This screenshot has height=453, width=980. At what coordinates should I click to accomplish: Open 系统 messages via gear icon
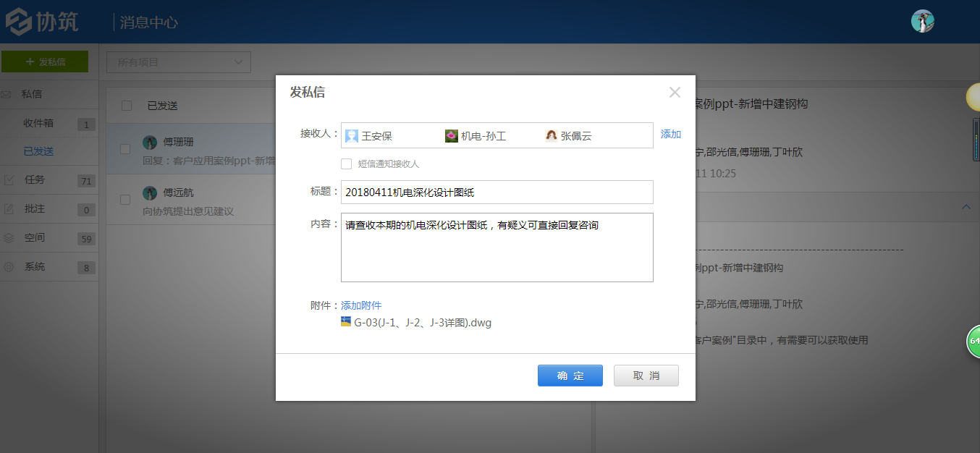click(x=34, y=266)
